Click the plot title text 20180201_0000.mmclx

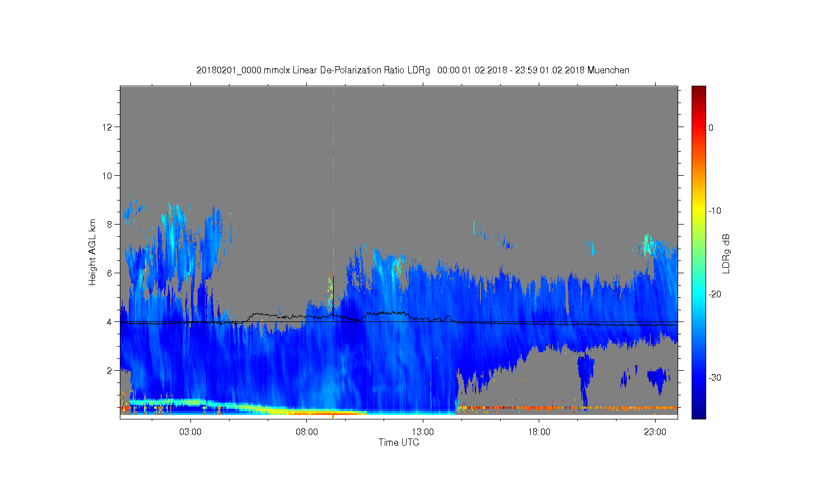[243, 71]
